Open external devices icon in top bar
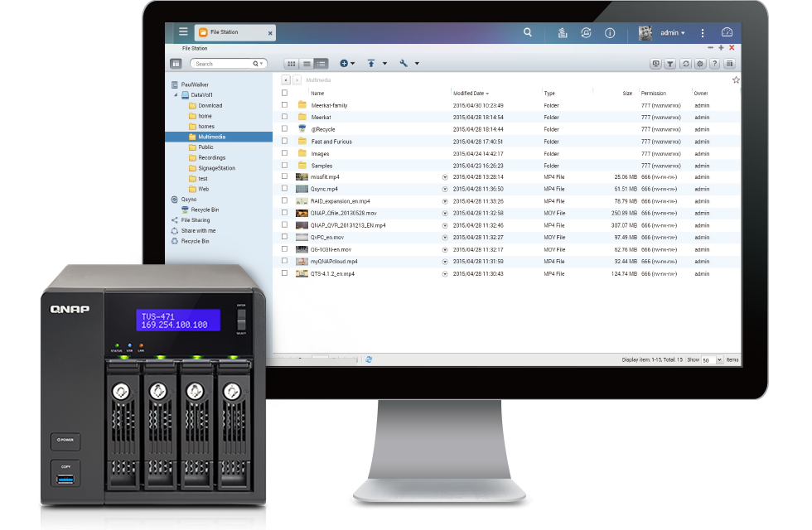 click(586, 32)
